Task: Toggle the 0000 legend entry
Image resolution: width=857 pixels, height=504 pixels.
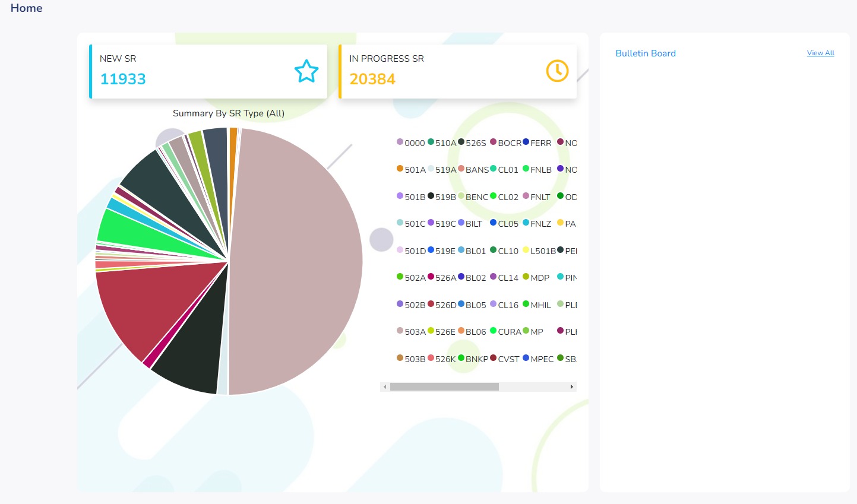Action: tap(411, 142)
